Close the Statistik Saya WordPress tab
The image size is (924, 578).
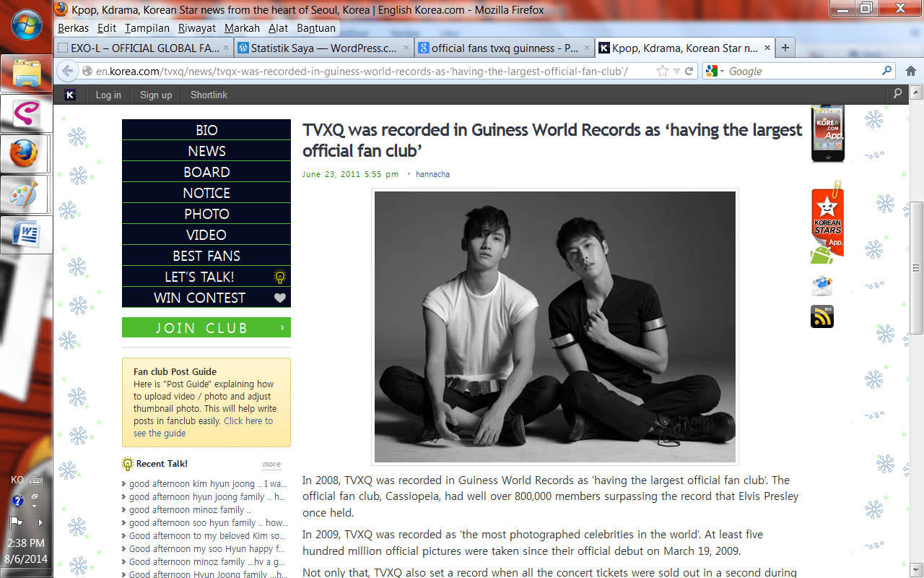tap(407, 48)
